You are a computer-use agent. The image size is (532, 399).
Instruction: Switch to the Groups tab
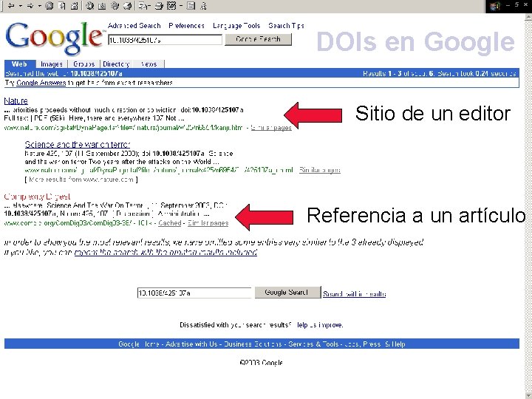click(x=83, y=64)
